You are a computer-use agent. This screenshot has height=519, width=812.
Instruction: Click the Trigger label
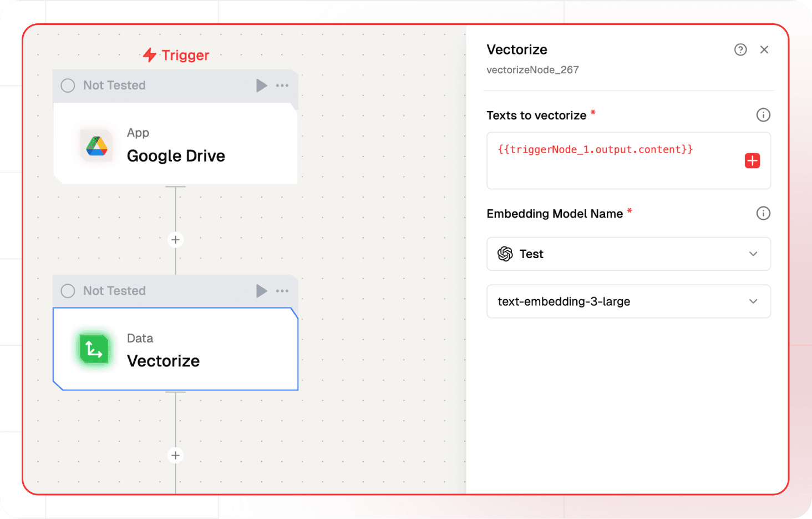pos(185,55)
